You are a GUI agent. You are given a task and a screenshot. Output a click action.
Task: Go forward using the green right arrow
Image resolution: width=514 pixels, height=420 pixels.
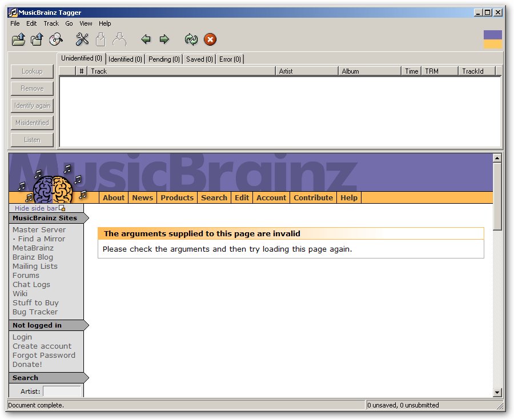point(164,39)
